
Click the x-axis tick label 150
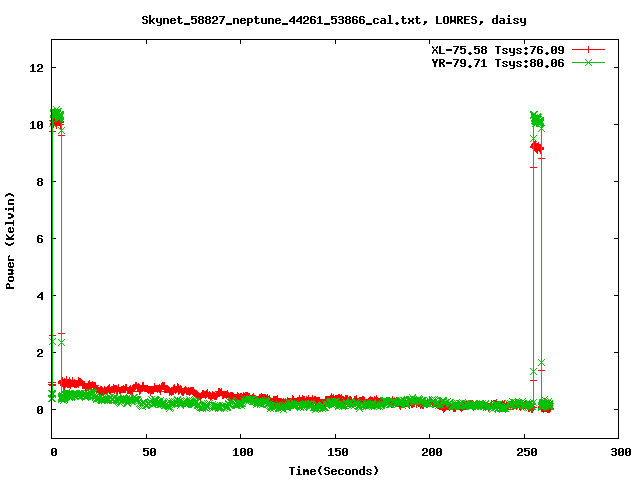(x=338, y=452)
